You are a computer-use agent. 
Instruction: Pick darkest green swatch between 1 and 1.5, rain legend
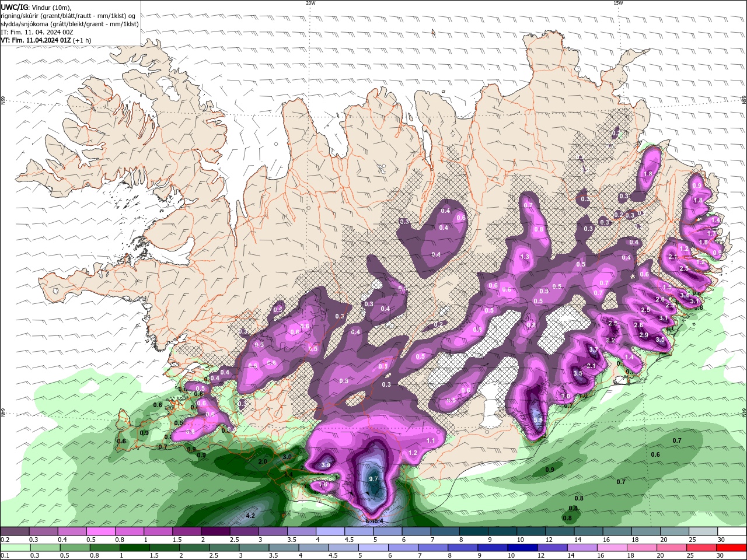[x=134, y=548]
